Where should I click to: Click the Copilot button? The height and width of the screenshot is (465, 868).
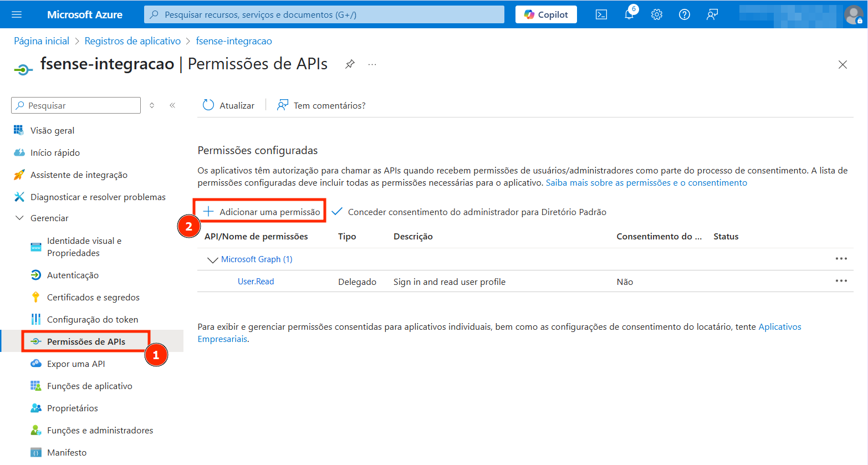[x=546, y=14]
